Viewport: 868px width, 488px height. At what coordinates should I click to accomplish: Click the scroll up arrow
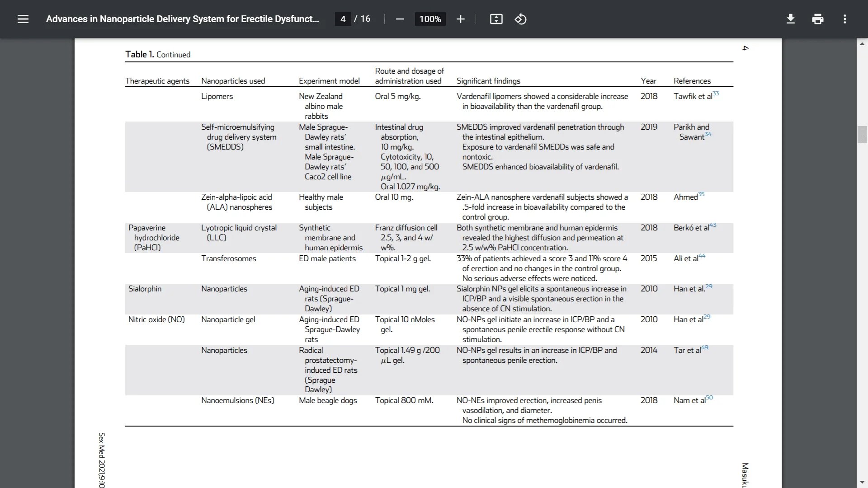point(862,44)
